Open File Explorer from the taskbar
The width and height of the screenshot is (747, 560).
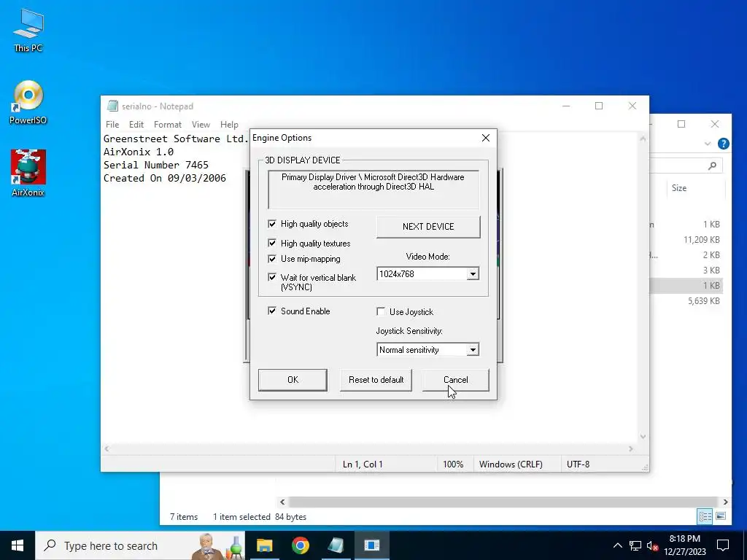[x=264, y=545]
